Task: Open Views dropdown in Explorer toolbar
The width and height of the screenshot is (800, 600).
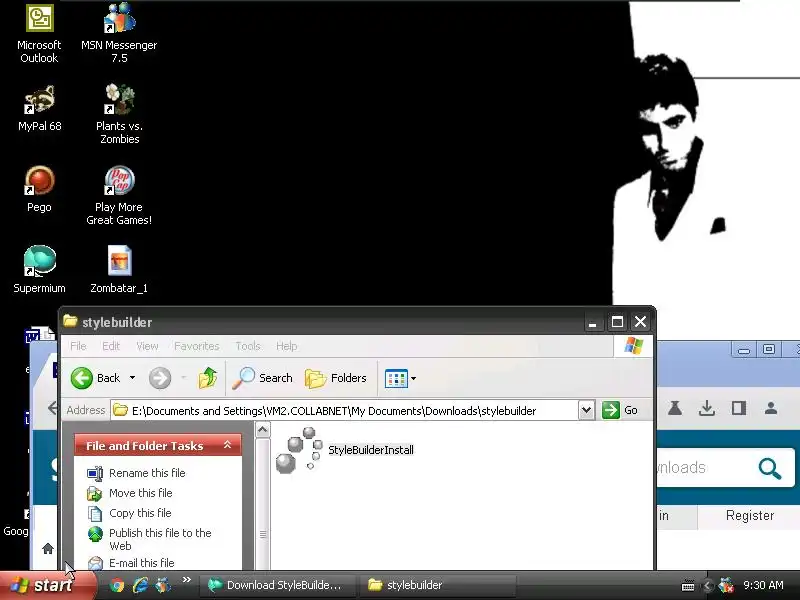Action: pyautogui.click(x=400, y=379)
